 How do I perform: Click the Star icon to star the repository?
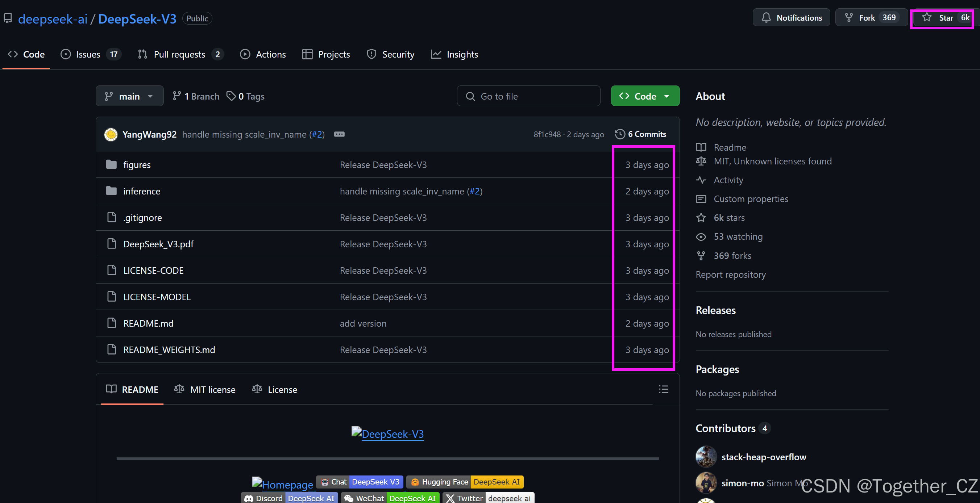tap(927, 17)
